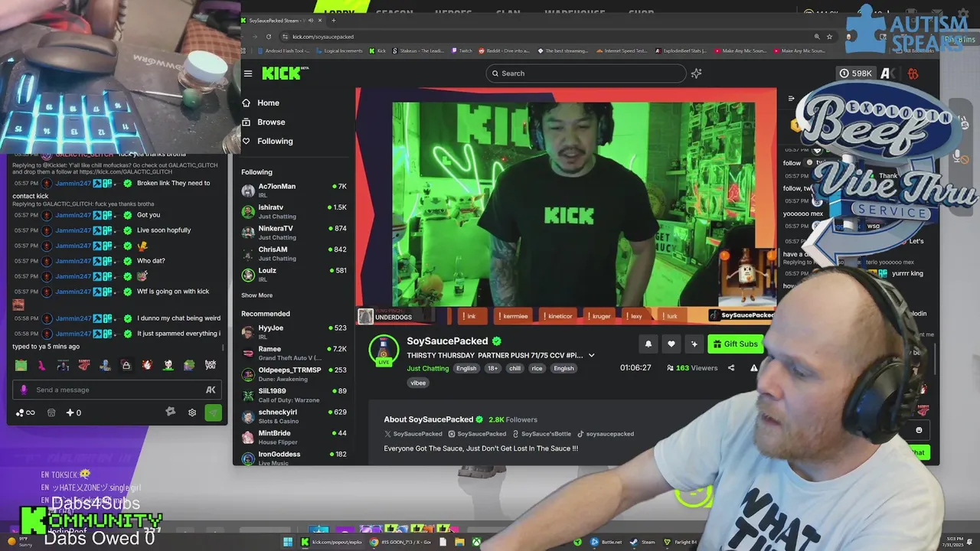The image size is (980, 551).
Task: Pick the fire emote in quick emotes
Action: tap(147, 365)
